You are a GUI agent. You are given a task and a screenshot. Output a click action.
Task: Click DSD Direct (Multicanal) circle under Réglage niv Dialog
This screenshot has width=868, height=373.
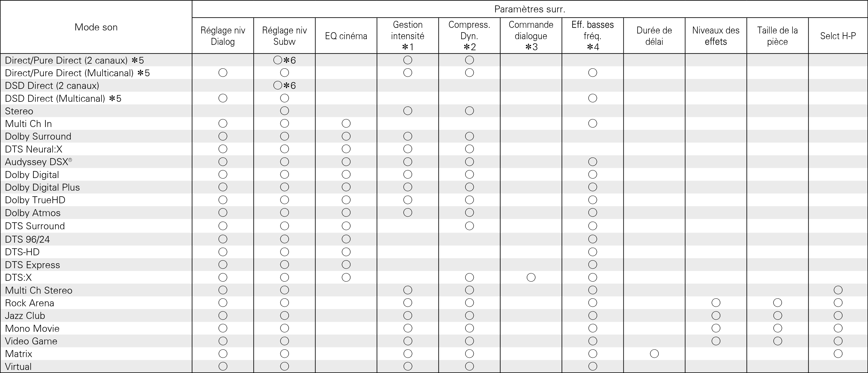coord(223,98)
